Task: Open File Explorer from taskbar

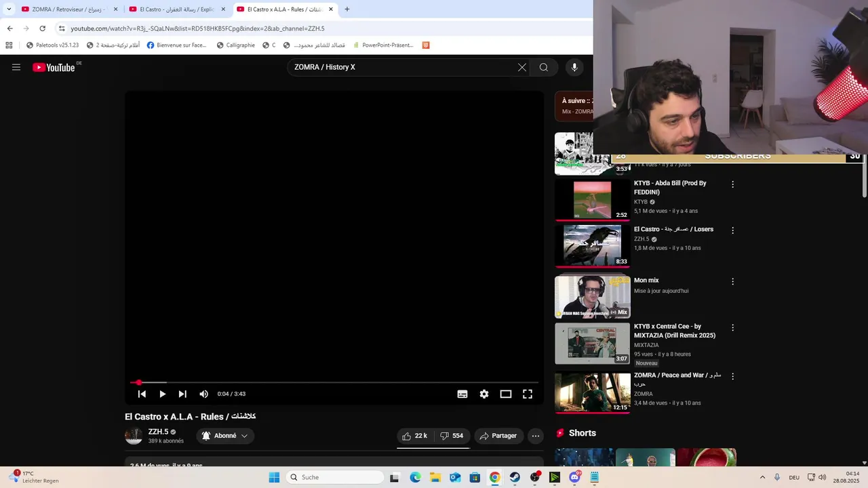Action: 435,477
